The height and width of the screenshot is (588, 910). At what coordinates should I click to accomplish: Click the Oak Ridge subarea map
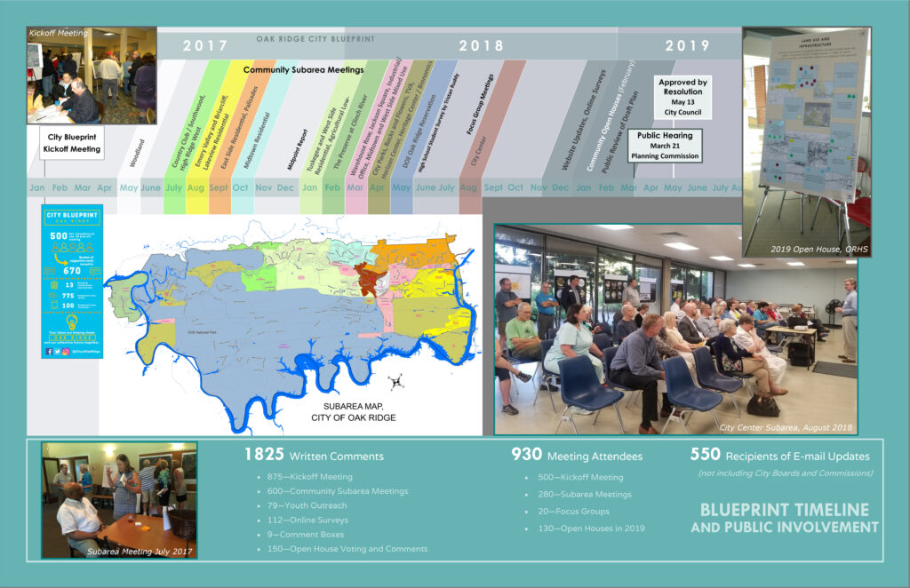[291, 325]
